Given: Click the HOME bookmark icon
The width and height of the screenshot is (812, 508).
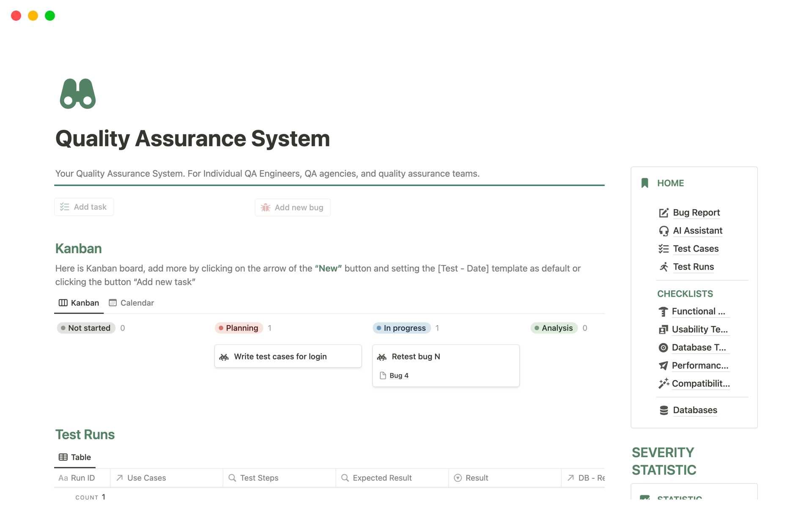Looking at the screenshot, I should [645, 183].
